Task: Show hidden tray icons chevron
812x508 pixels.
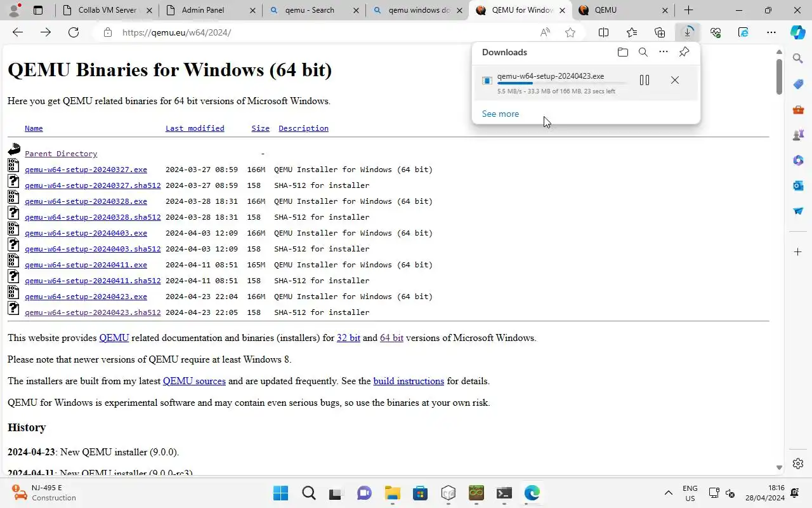Action: coord(668,493)
